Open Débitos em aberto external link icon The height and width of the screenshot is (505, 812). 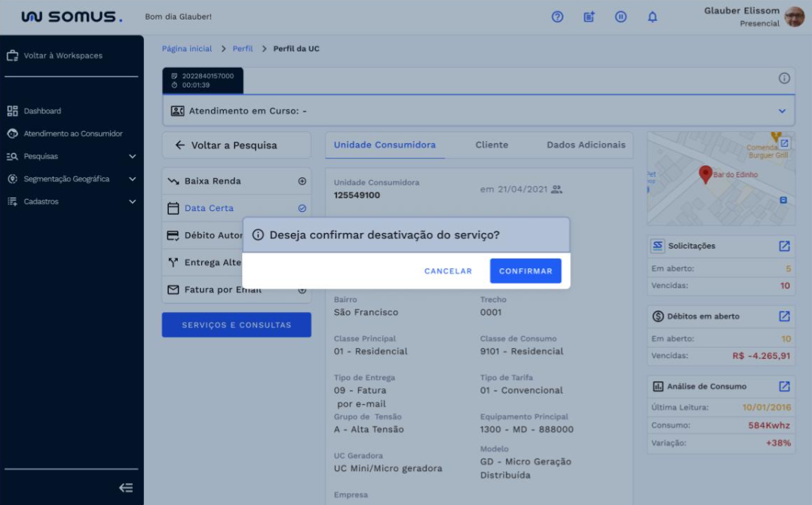click(784, 317)
